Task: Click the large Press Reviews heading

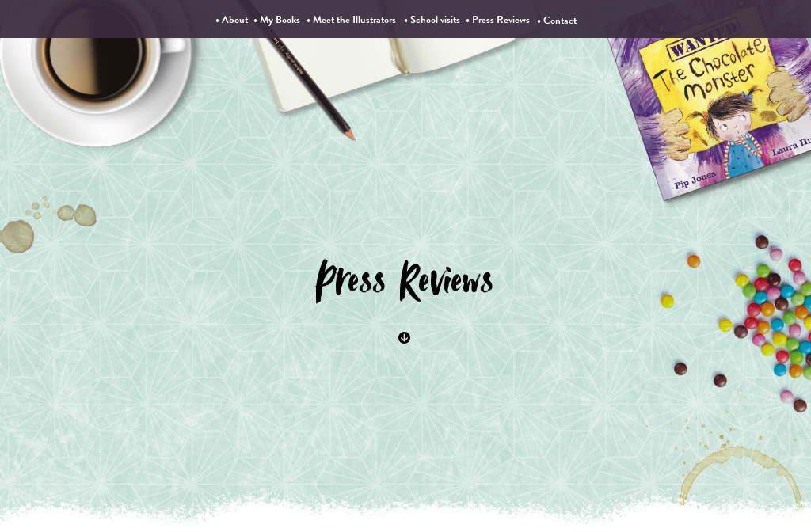Action: tap(404, 281)
